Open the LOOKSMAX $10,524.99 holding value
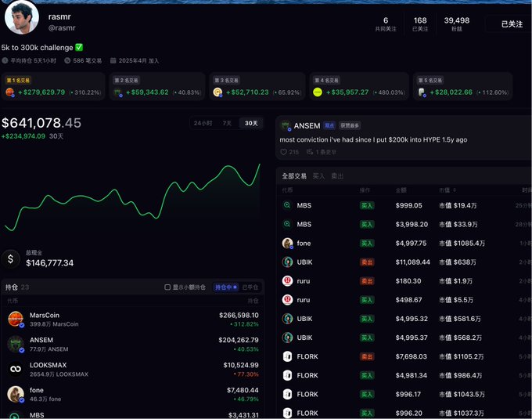 (241, 365)
